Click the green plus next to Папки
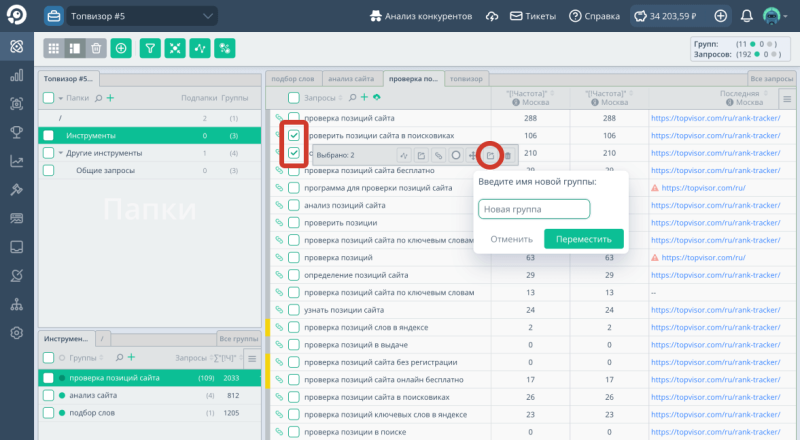Viewport: 800px width, 440px height. (110, 98)
